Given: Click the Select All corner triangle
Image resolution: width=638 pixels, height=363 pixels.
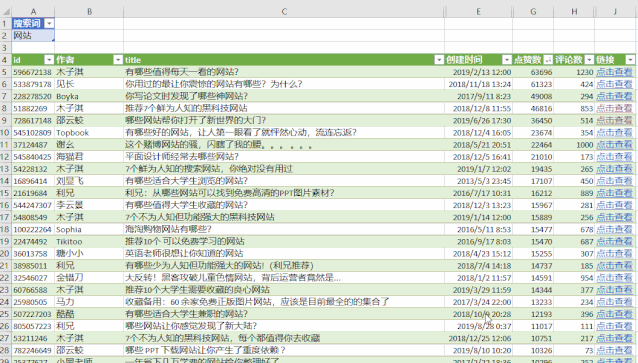Looking at the screenshot, I should (6, 12).
